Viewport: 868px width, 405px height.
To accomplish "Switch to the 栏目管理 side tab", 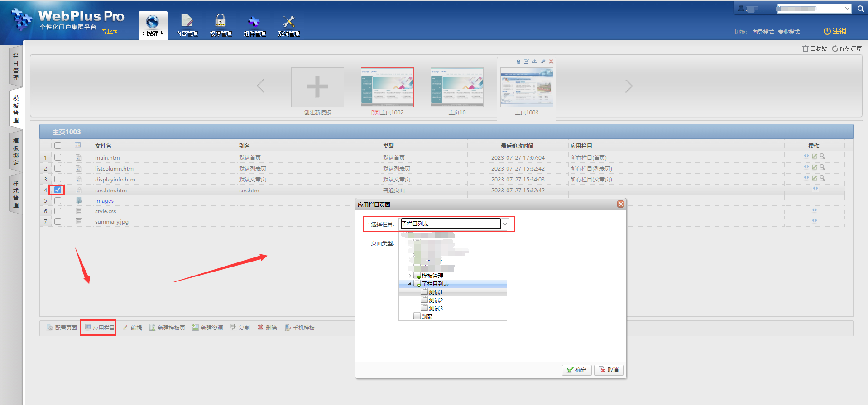I will (16, 67).
